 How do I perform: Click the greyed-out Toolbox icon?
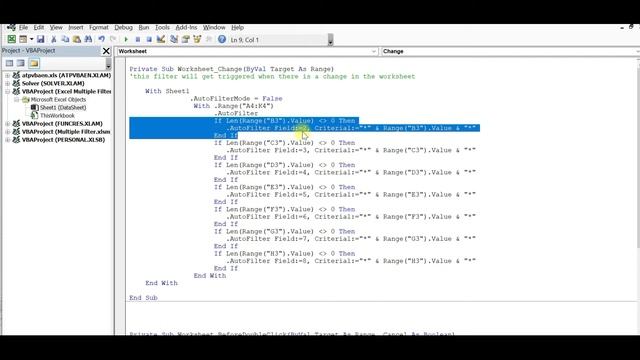209,39
